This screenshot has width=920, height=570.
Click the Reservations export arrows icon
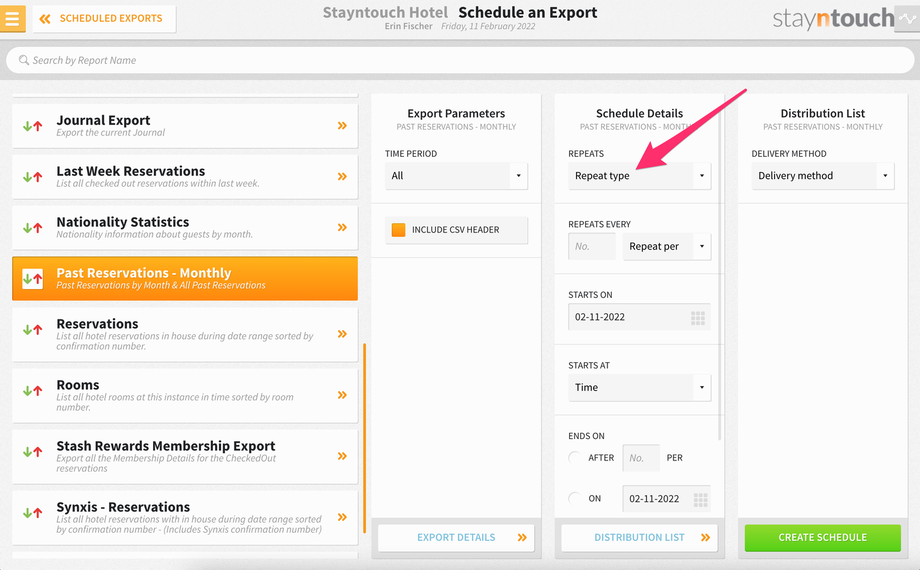[33, 330]
